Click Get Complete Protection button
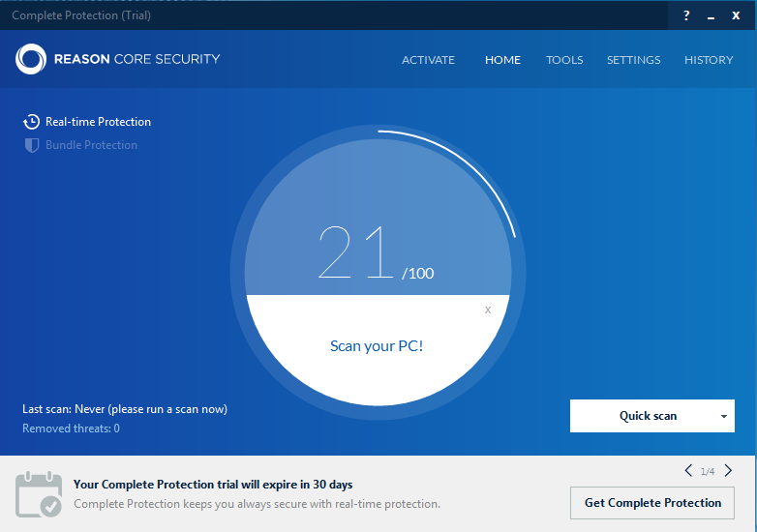Screen dimensions: 757x532 tap(652, 503)
